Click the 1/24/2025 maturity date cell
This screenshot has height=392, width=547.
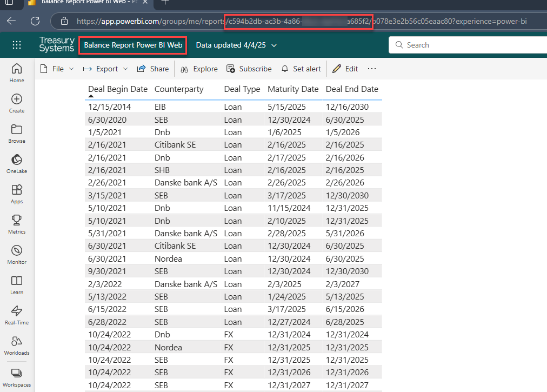pos(287,297)
